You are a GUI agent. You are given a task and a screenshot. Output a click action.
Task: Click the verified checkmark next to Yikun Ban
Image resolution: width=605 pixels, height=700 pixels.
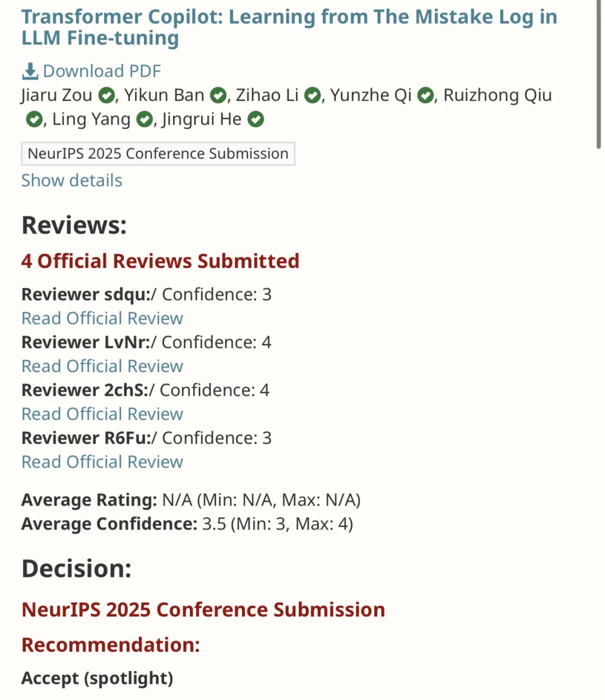point(218,95)
